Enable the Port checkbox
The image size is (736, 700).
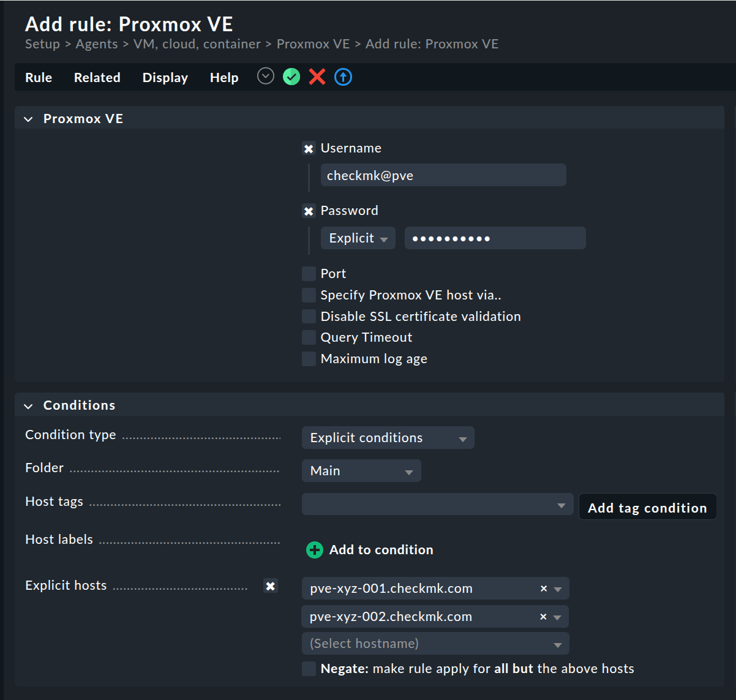(x=309, y=274)
